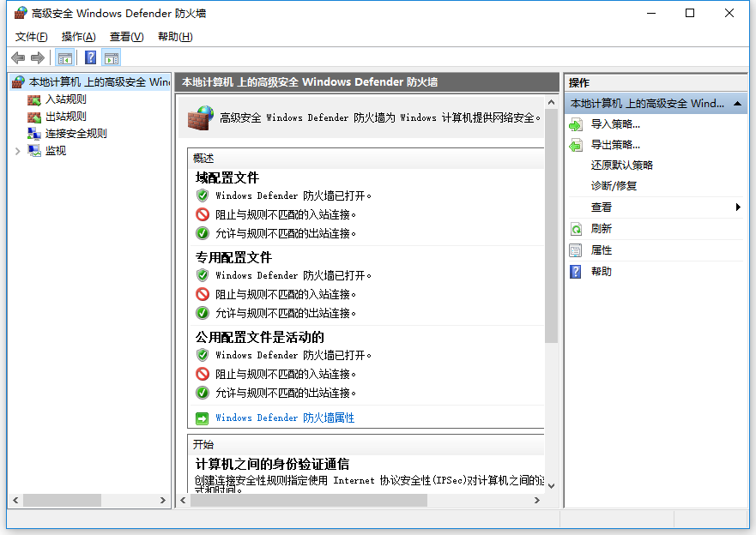Click the 计算机之间的身份验证通信 heading
Image resolution: width=756 pixels, height=535 pixels.
coord(272,464)
